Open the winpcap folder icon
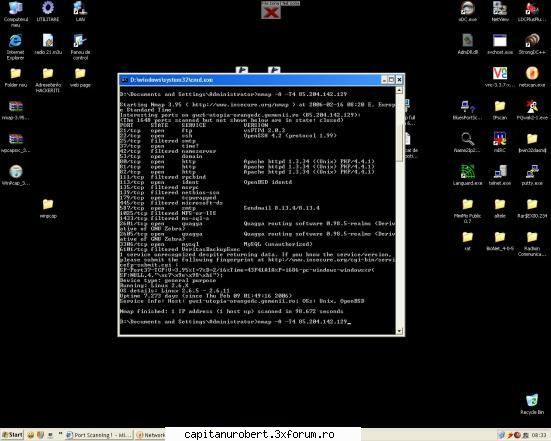551x441 pixels. pos(48,208)
